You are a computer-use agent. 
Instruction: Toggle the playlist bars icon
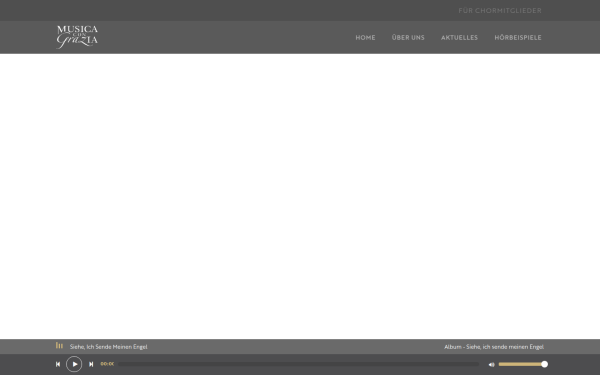pyautogui.click(x=59, y=346)
